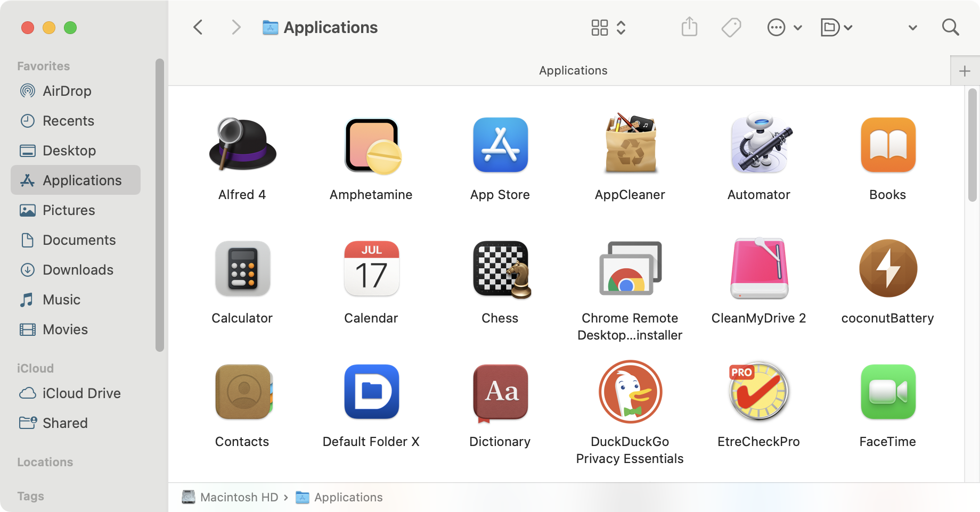Image resolution: width=980 pixels, height=512 pixels.
Task: Open Recents in the sidebar
Action: tap(76, 121)
